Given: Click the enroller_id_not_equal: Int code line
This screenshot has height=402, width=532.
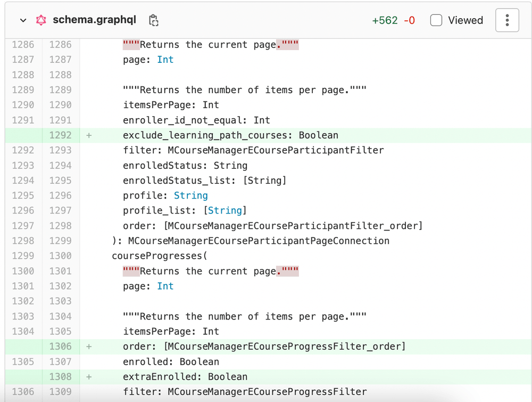Looking at the screenshot, I should click(196, 120).
